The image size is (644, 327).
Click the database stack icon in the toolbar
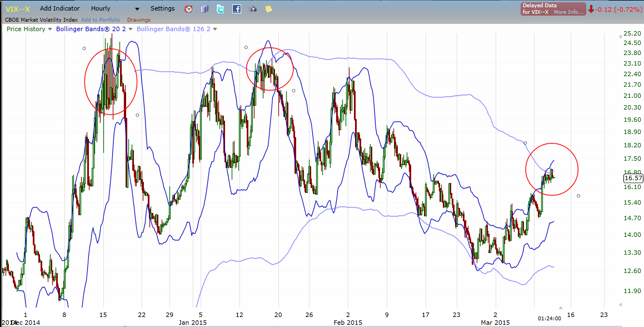(x=205, y=9)
